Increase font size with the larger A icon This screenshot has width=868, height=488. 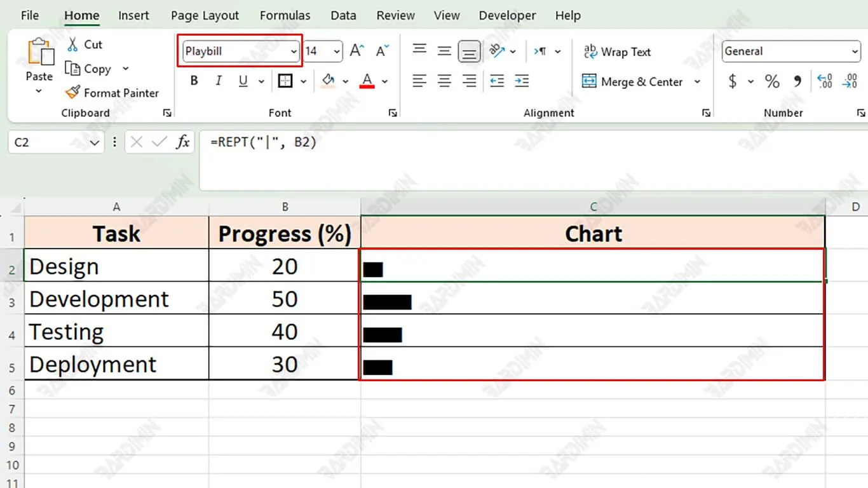357,51
